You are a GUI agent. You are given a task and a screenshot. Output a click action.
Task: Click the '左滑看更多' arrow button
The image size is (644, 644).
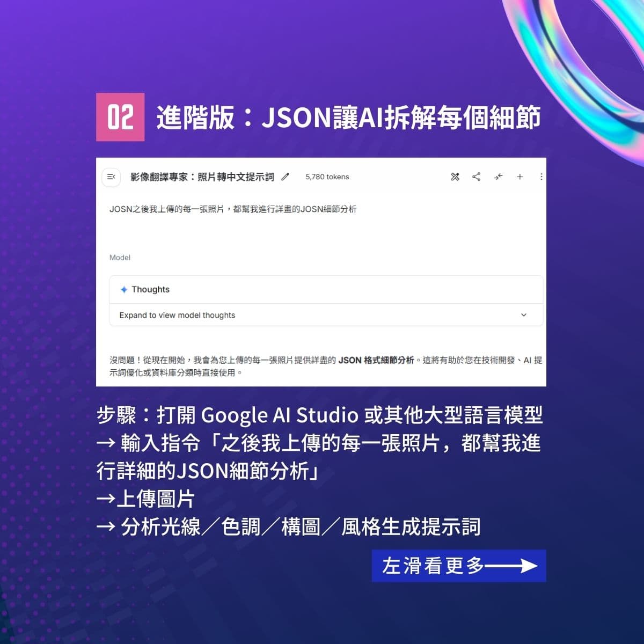[459, 566]
